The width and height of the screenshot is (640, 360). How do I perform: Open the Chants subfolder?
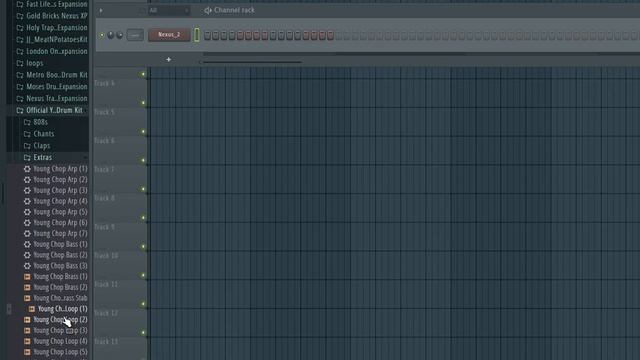click(x=39, y=134)
